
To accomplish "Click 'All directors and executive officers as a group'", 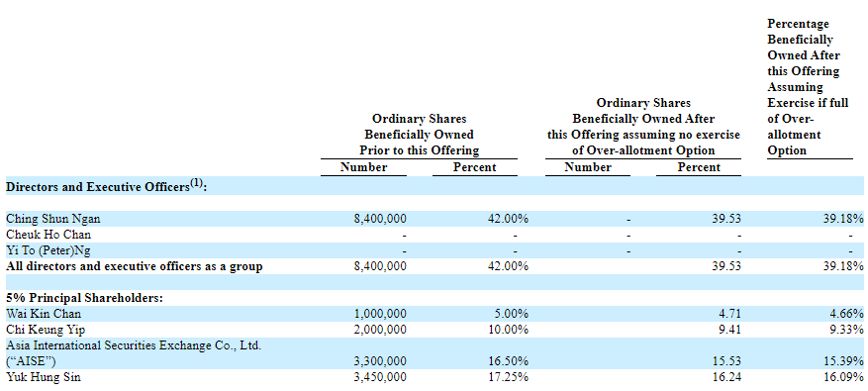I will 135,267.
